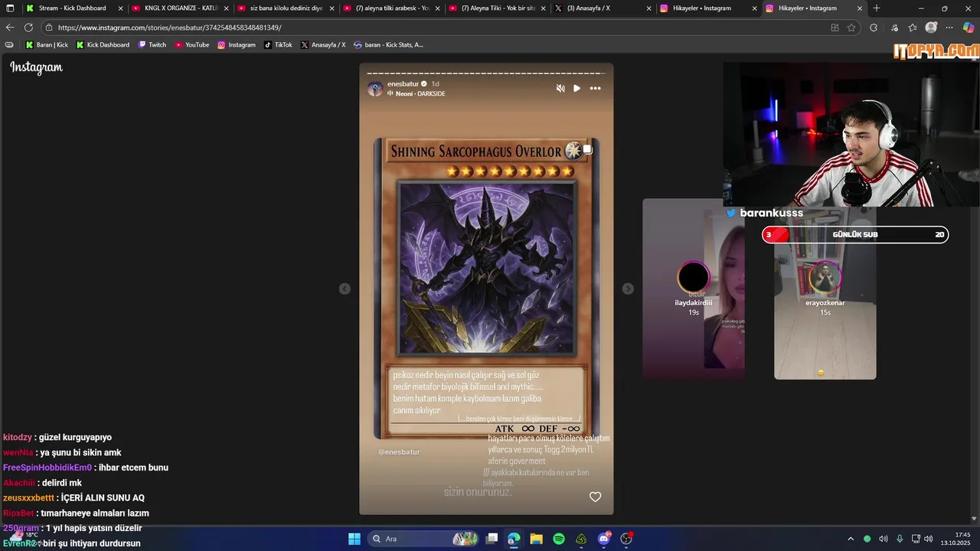Switch to Anasayfa / X tab

point(603,8)
